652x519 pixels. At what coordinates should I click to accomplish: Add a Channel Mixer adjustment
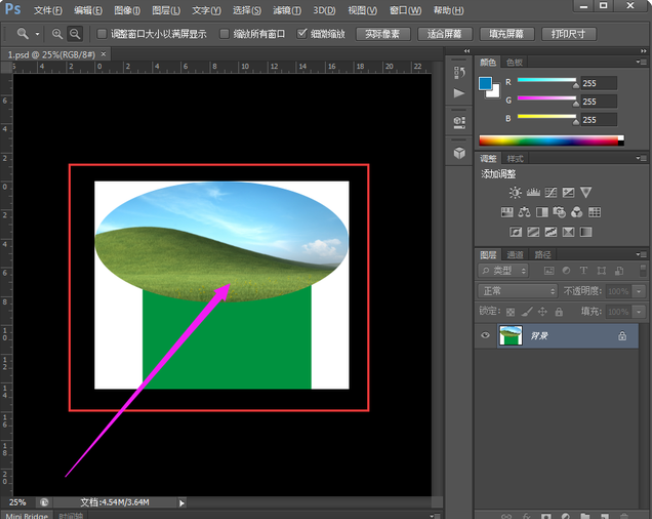tap(577, 212)
